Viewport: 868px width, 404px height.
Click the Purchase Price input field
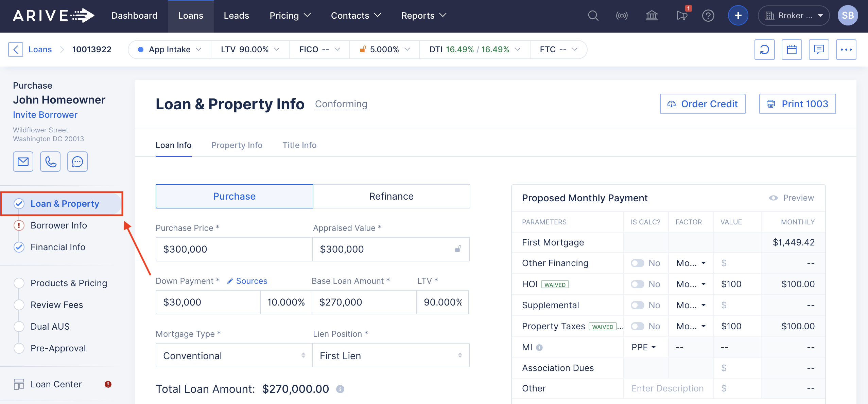click(x=234, y=249)
